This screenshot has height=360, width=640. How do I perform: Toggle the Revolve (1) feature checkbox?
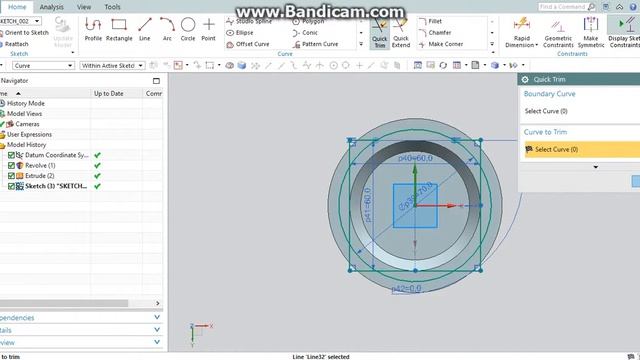pos(11,165)
